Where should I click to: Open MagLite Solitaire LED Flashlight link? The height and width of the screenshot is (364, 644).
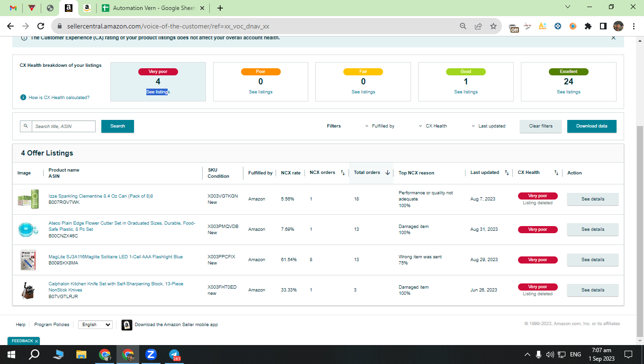(116, 257)
